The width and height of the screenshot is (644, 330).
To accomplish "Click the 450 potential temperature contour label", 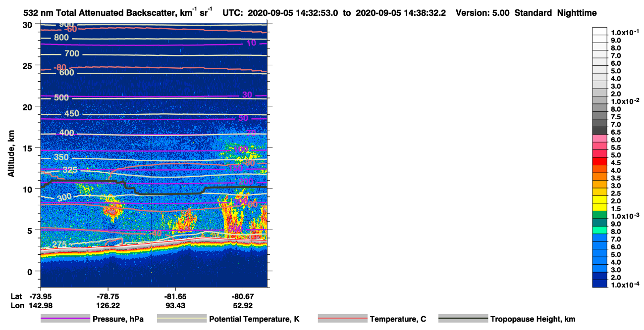I will (x=72, y=114).
